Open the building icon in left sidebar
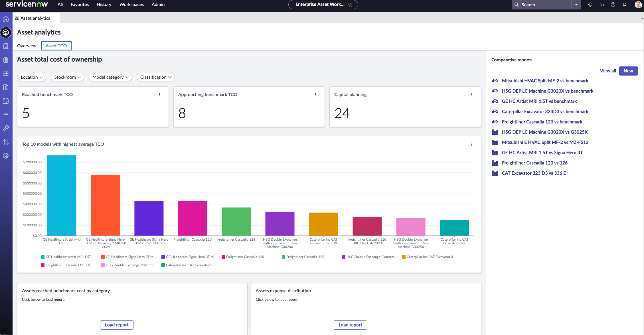The height and width of the screenshot is (335, 644). (6, 46)
